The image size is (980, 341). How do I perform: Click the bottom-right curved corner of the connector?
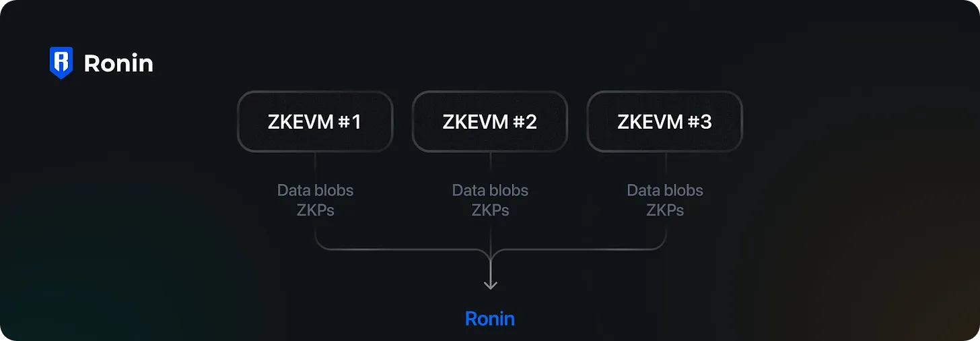coord(662,245)
